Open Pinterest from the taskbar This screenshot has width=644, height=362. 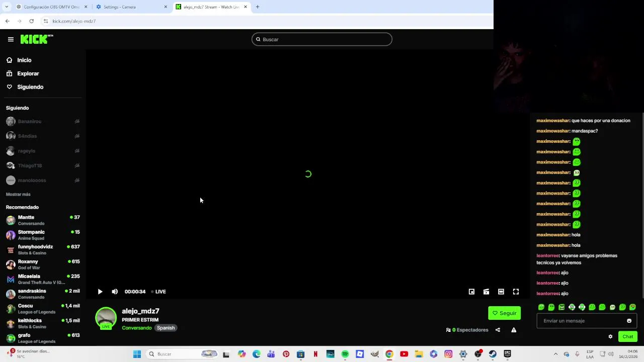[286, 354]
